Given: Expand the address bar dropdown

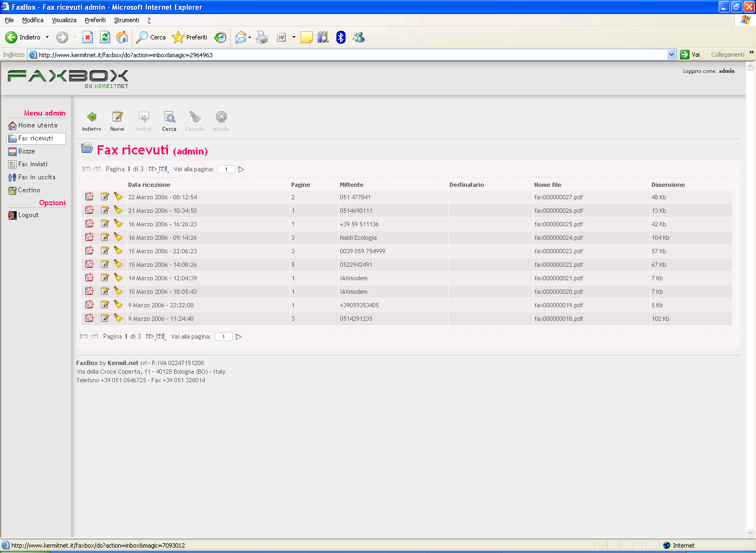Looking at the screenshot, I should [671, 55].
